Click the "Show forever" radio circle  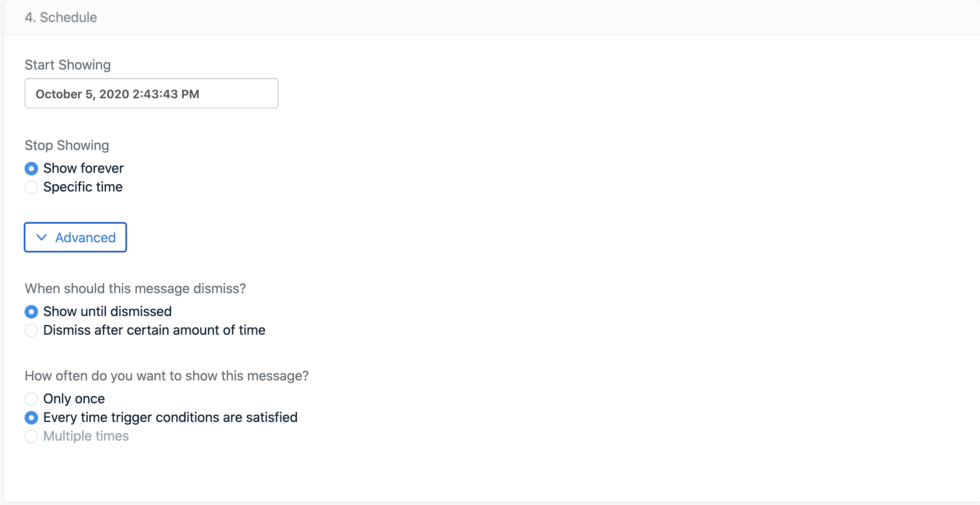click(31, 168)
